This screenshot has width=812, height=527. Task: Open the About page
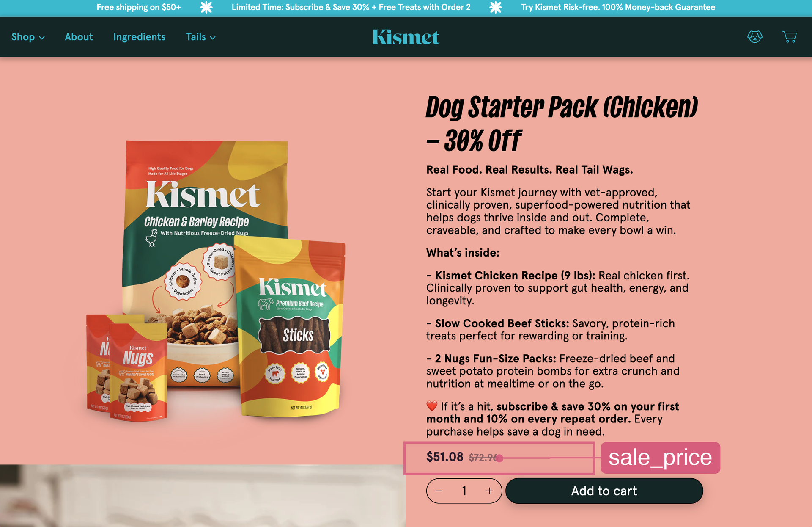point(79,37)
